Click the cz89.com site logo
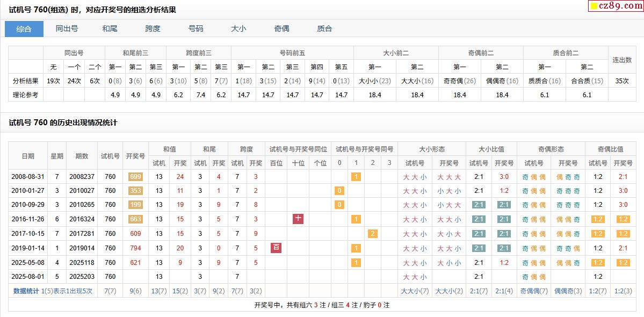 click(x=615, y=6)
